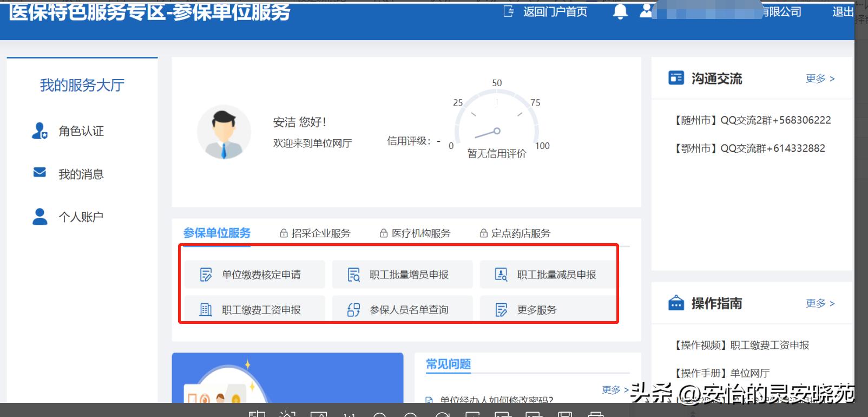This screenshot has height=417, width=868.
Task: Click the 常见问题 heading
Action: [x=449, y=364]
